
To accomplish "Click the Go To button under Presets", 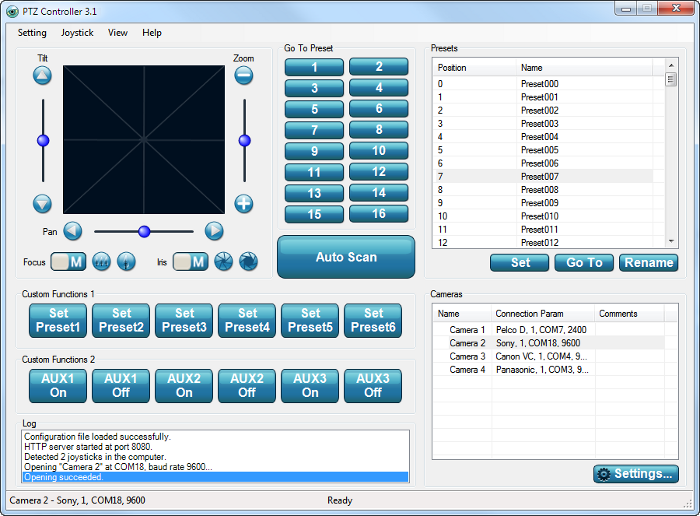I will pyautogui.click(x=584, y=262).
